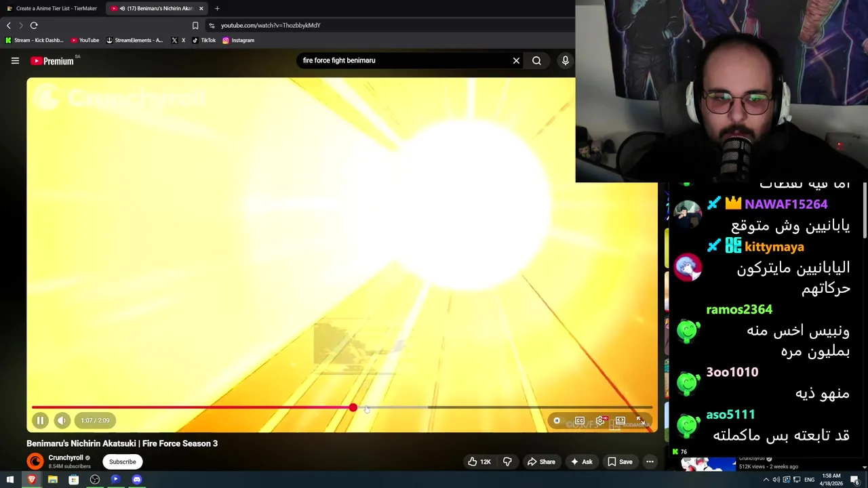Click the red scrubber dot on the timeline
The image size is (868, 488).
tap(353, 407)
